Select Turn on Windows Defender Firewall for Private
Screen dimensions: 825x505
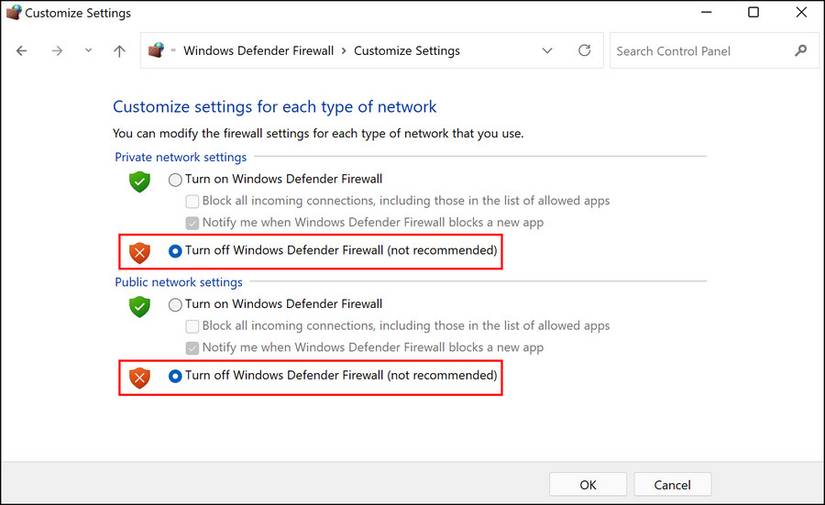pyautogui.click(x=176, y=180)
